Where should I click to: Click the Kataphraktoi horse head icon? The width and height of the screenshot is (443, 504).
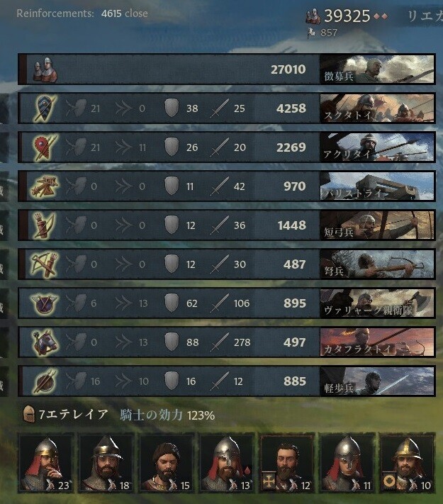click(45, 342)
